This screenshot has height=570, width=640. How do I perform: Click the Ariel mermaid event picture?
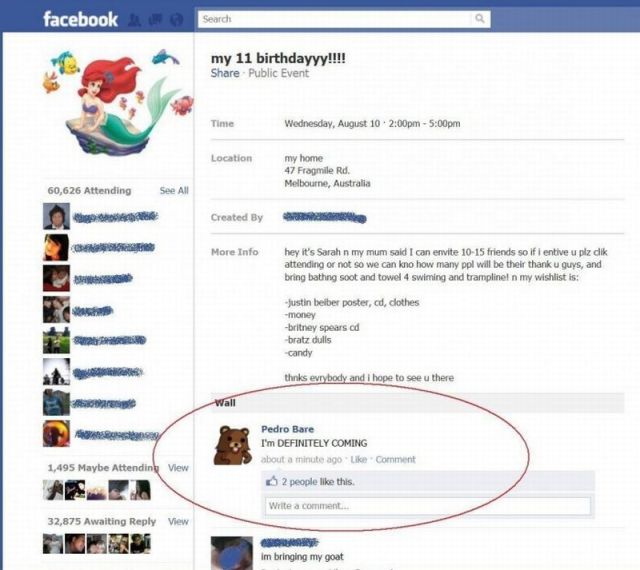(x=118, y=101)
